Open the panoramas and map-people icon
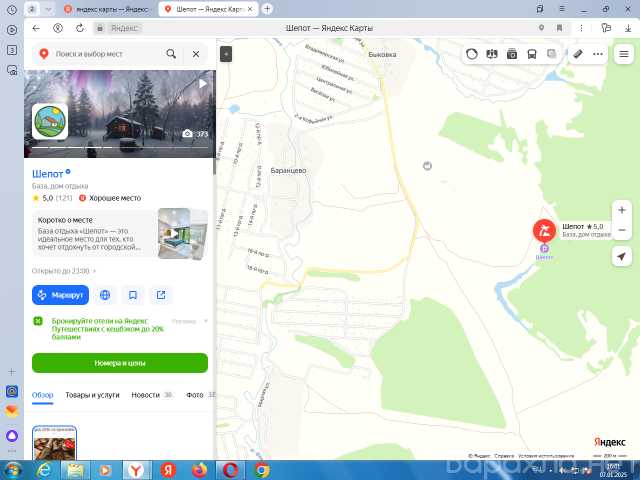Viewport: 640px width, 480px height. pos(491,54)
